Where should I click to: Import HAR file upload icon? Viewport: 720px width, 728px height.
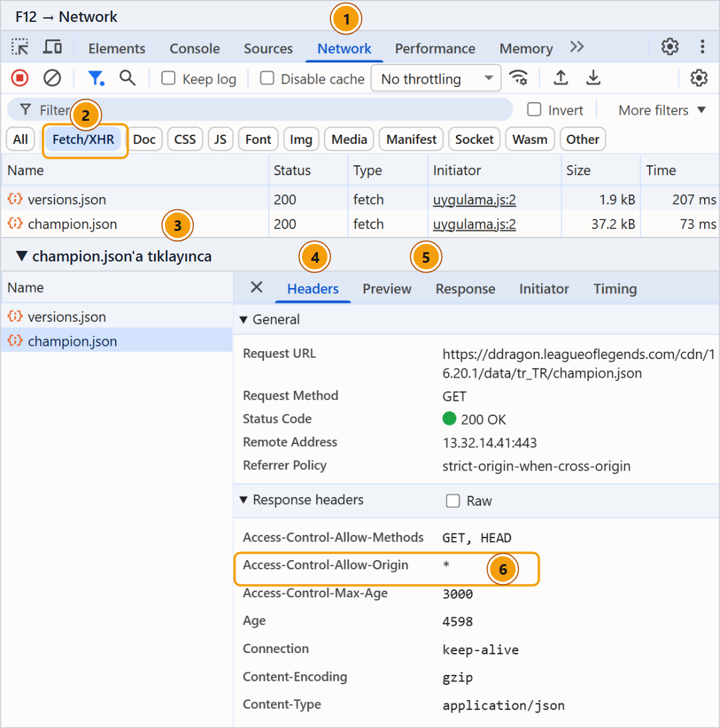point(561,78)
